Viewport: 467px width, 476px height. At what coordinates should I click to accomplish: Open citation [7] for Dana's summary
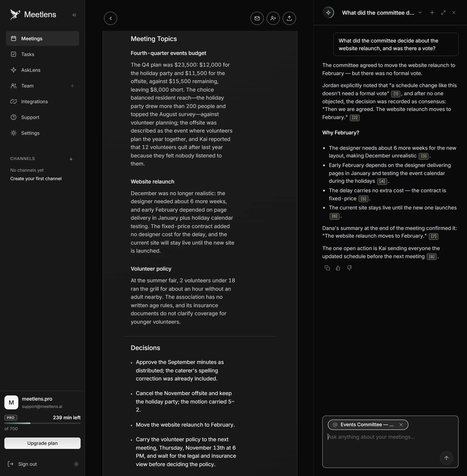coord(434,236)
